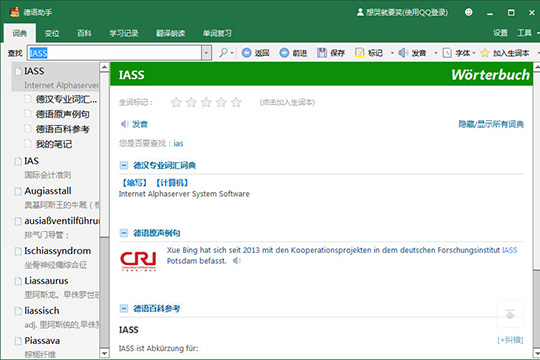
Task: Open the 设置 menu
Action: [500, 33]
